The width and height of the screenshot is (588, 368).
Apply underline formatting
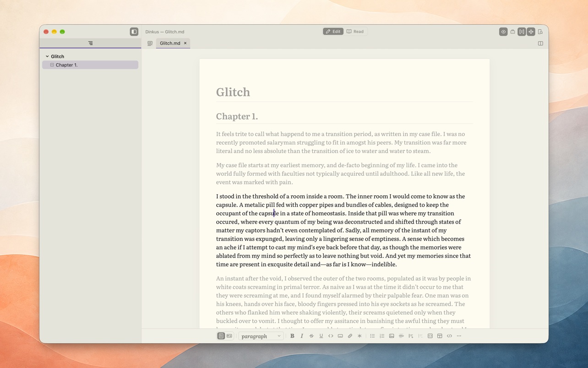click(x=321, y=336)
